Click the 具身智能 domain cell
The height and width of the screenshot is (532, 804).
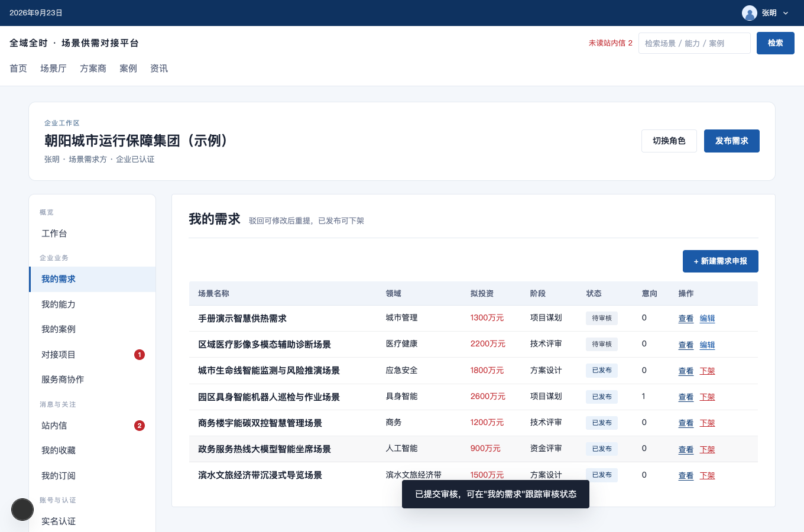tap(401, 397)
